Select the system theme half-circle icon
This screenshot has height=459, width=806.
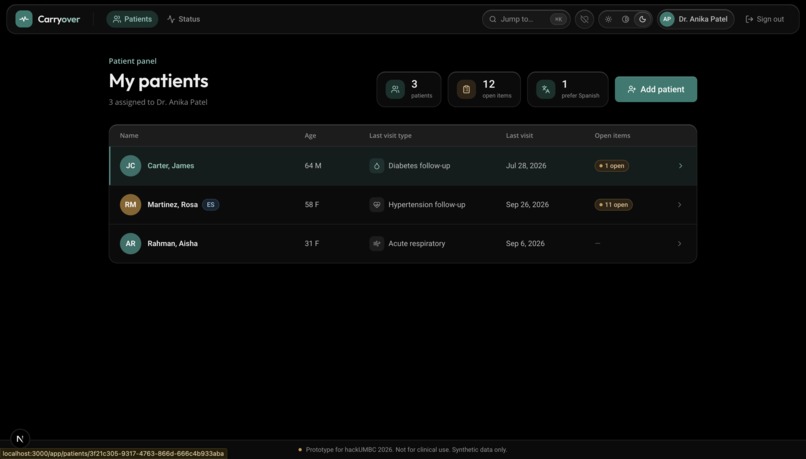pyautogui.click(x=625, y=19)
